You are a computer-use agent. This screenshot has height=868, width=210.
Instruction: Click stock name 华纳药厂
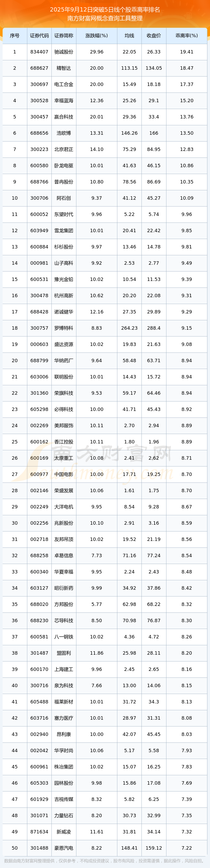(x=64, y=361)
